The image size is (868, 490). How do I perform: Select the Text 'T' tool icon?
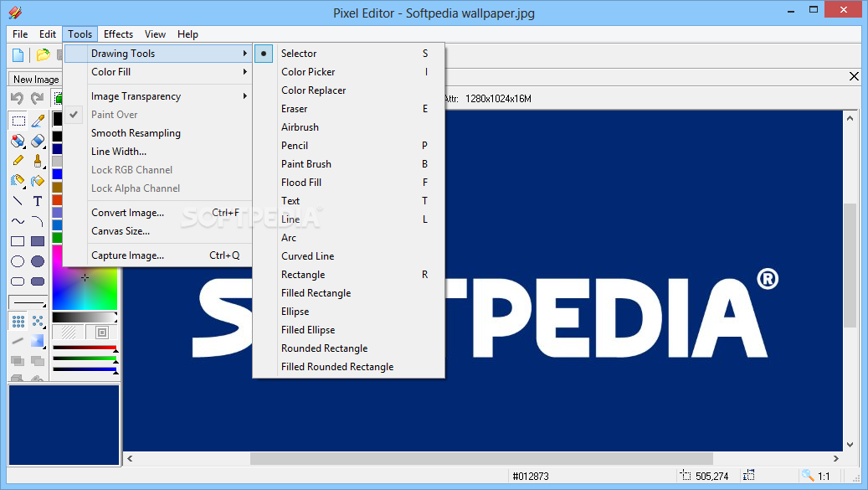click(38, 201)
